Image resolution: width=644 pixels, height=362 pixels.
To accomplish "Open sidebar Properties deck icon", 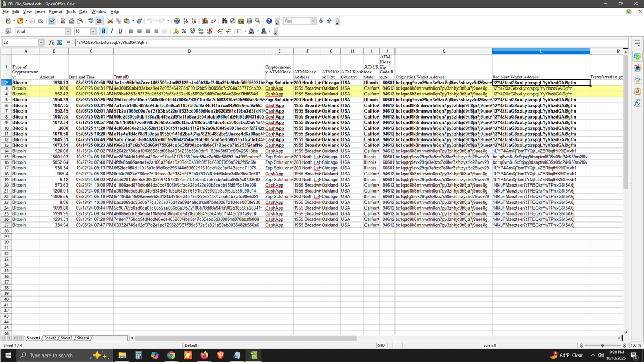I will (638, 56).
